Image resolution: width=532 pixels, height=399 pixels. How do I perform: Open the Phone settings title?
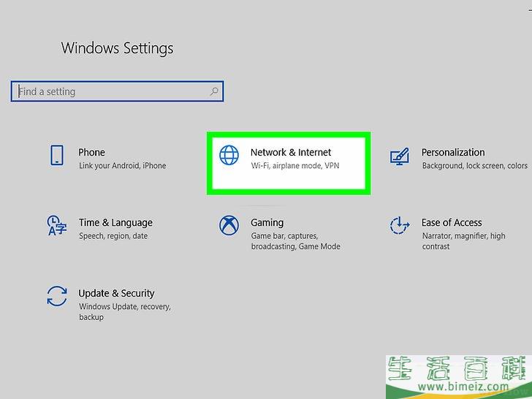(91, 152)
